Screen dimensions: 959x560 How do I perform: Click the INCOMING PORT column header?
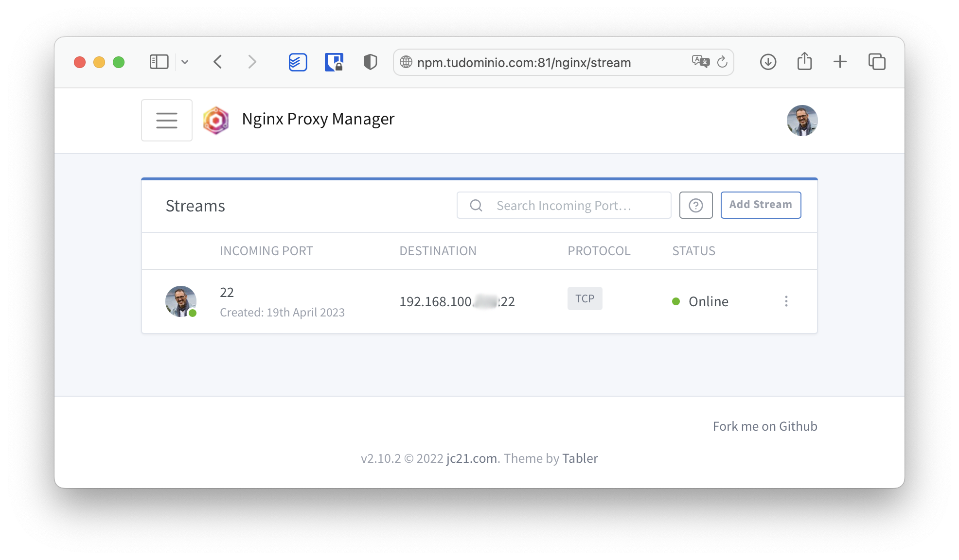pyautogui.click(x=266, y=251)
